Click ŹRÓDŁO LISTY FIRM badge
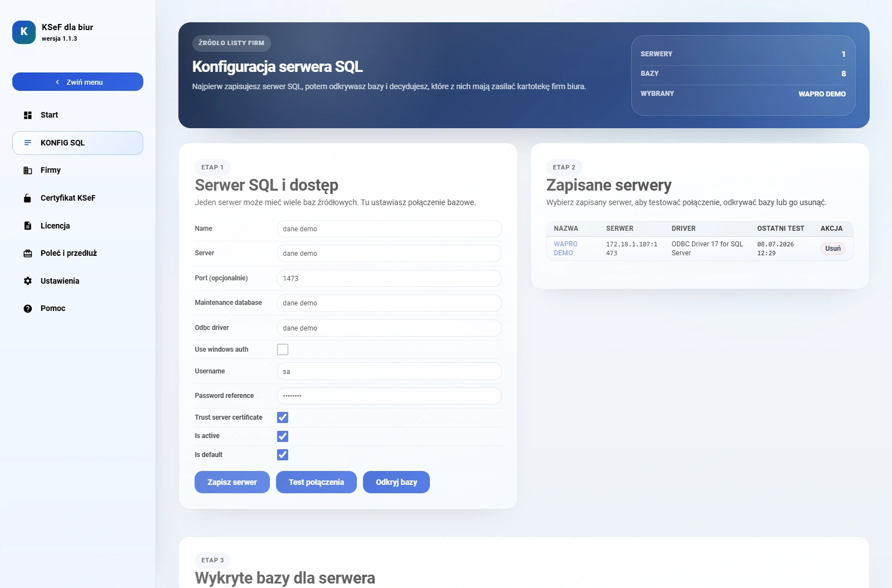This screenshot has height=588, width=892. click(x=231, y=43)
